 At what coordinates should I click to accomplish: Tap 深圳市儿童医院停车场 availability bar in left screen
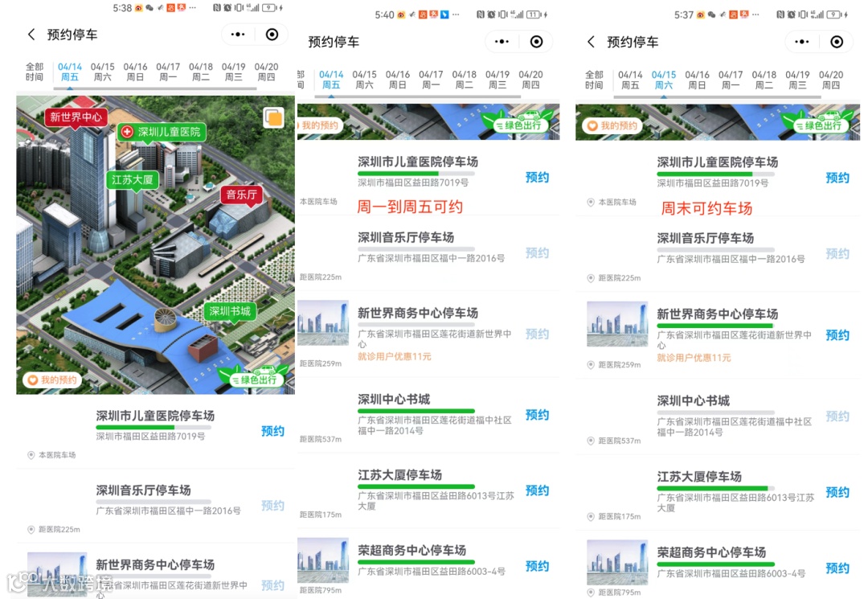pyautogui.click(x=154, y=428)
